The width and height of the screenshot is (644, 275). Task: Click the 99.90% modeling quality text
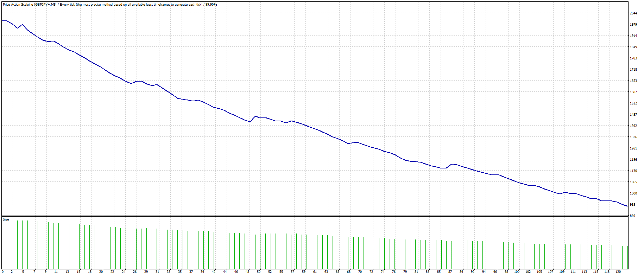[x=211, y=5]
